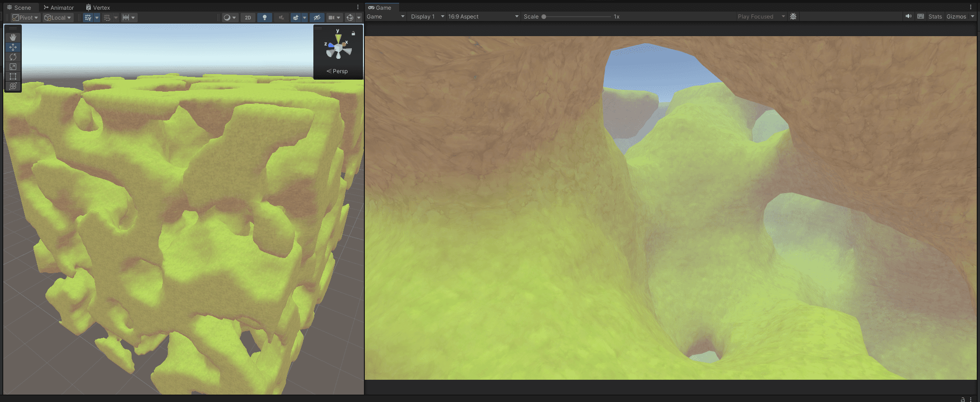Open the 16:9 Aspect dropdown

pyautogui.click(x=483, y=16)
